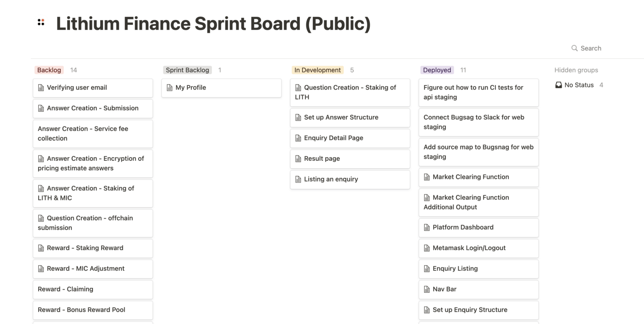Image resolution: width=644 pixels, height=324 pixels.
Task: Click the page icon on Verifying user email
Action: coord(41,88)
